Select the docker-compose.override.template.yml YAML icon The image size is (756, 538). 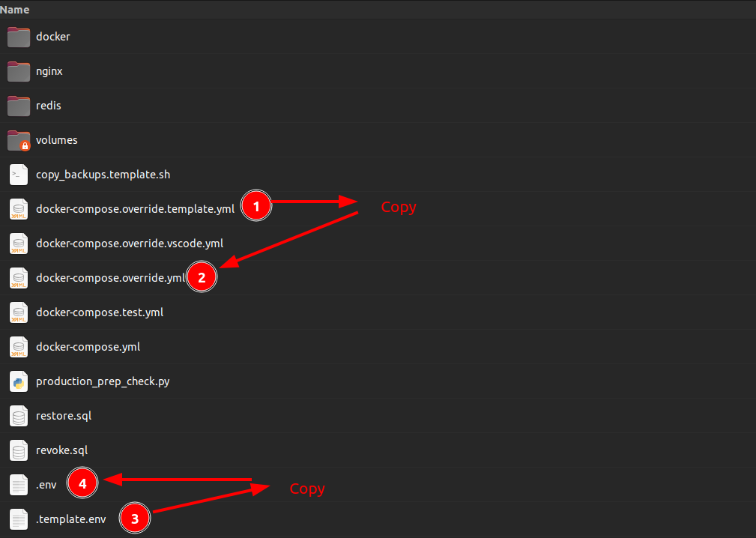pos(19,209)
